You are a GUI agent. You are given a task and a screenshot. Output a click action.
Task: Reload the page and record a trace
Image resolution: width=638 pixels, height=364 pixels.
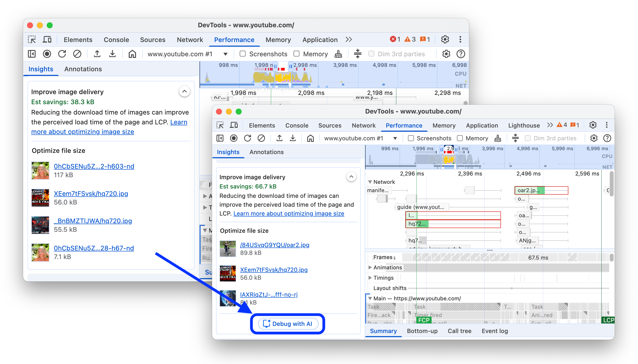pos(248,138)
